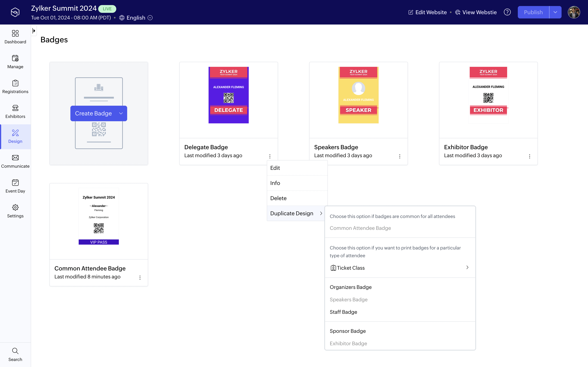Select Organizers Badge in duplicate list
The width and height of the screenshot is (588, 367).
(350, 287)
